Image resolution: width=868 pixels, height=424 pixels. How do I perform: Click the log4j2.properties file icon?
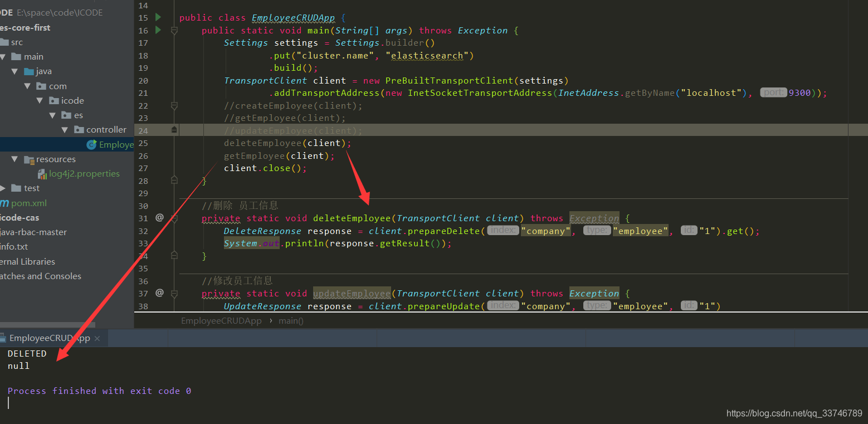pyautogui.click(x=42, y=174)
